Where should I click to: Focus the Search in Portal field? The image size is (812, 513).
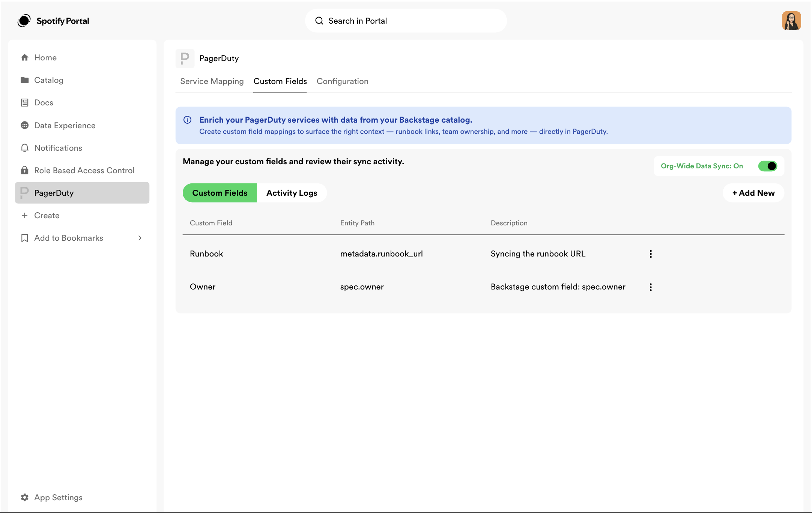tap(406, 21)
